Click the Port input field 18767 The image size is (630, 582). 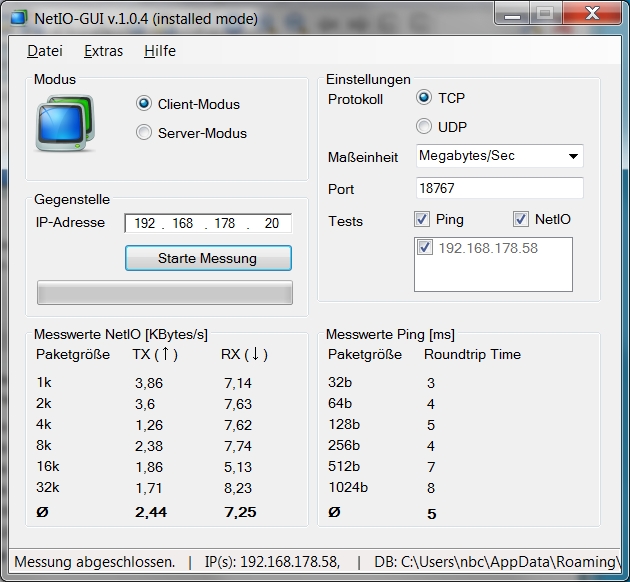coord(499,188)
